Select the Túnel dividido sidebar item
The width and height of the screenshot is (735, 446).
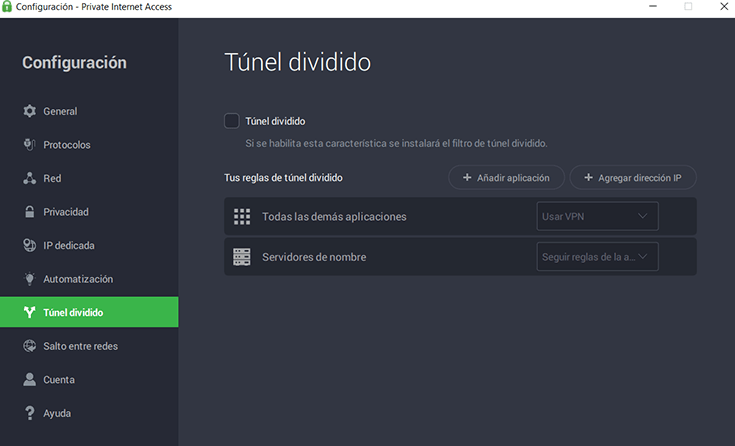click(89, 312)
